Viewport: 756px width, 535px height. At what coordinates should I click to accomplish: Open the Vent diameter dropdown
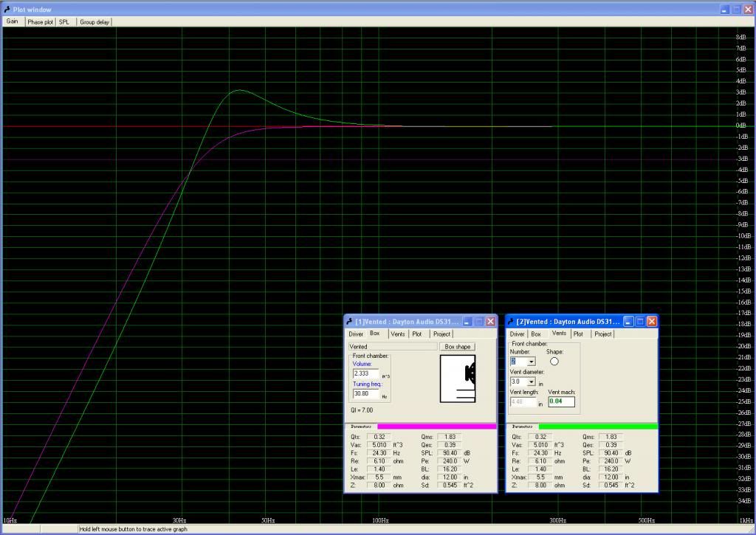click(x=532, y=382)
